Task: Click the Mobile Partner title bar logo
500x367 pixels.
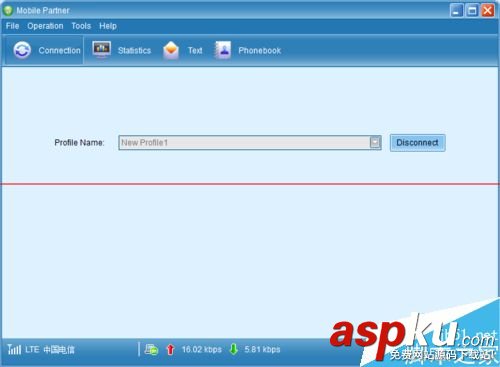Action: (x=8, y=11)
